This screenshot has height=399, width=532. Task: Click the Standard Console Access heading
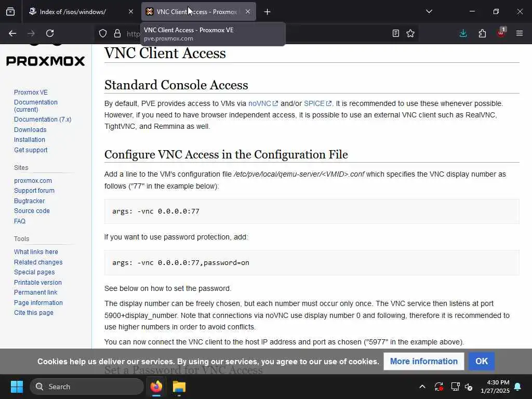[x=176, y=85]
